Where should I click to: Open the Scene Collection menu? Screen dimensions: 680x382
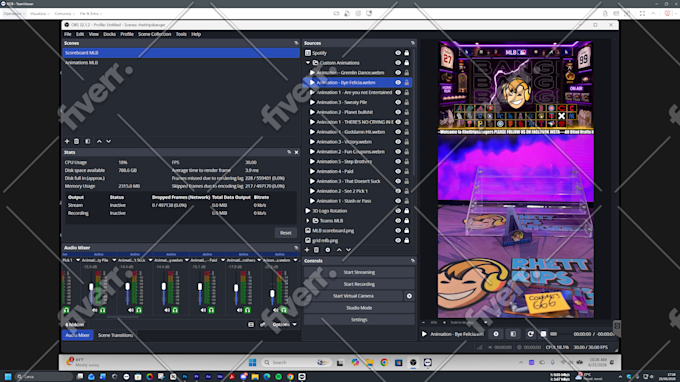point(154,34)
